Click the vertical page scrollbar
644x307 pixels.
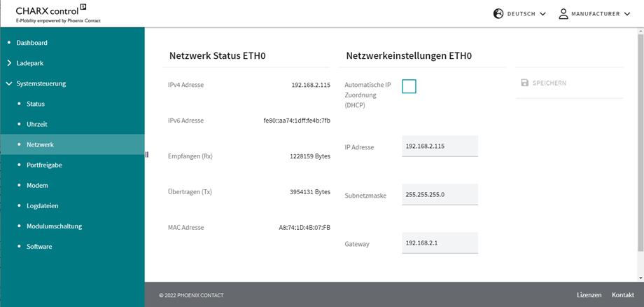coord(640,142)
